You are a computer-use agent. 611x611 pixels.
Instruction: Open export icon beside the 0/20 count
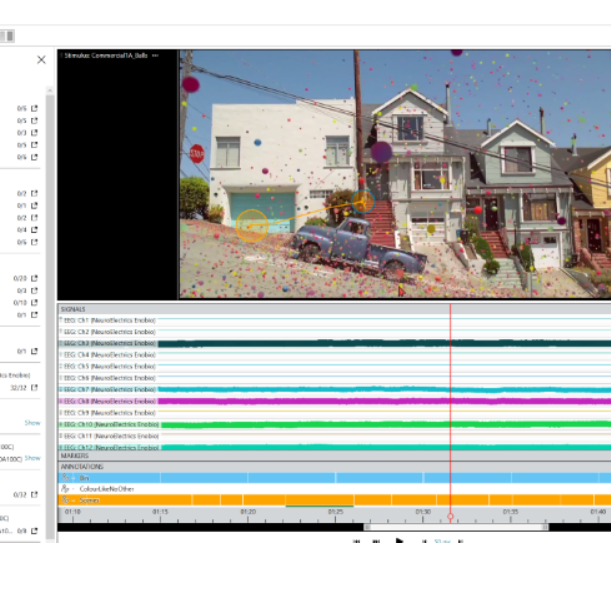tap(34, 278)
